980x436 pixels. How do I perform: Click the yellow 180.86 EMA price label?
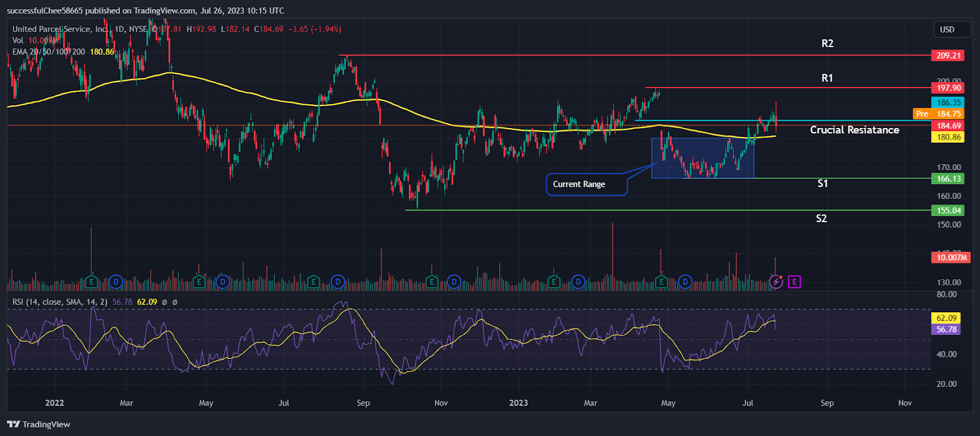coord(948,137)
